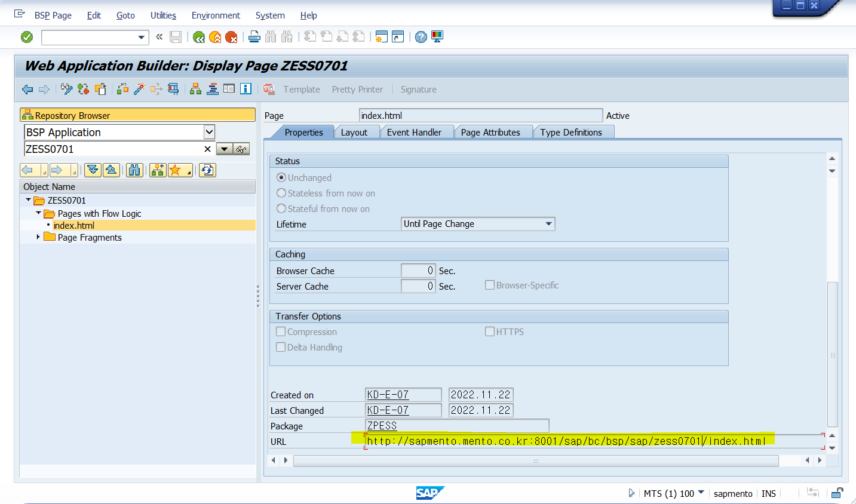The width and height of the screenshot is (856, 504).
Task: Click the Create New Session icon
Action: (382, 37)
